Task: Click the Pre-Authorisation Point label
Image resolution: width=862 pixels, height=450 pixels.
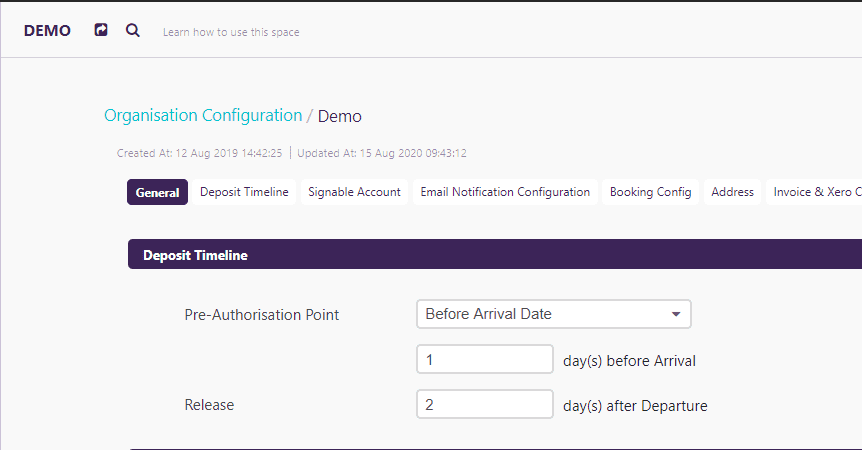Action: 262,315
